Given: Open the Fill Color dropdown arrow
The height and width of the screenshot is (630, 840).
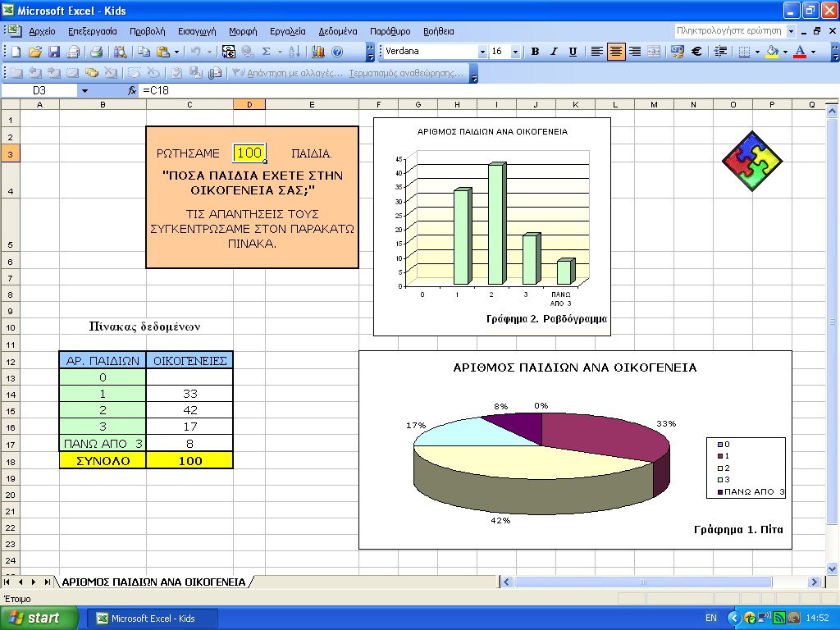Looking at the screenshot, I should click(x=785, y=52).
